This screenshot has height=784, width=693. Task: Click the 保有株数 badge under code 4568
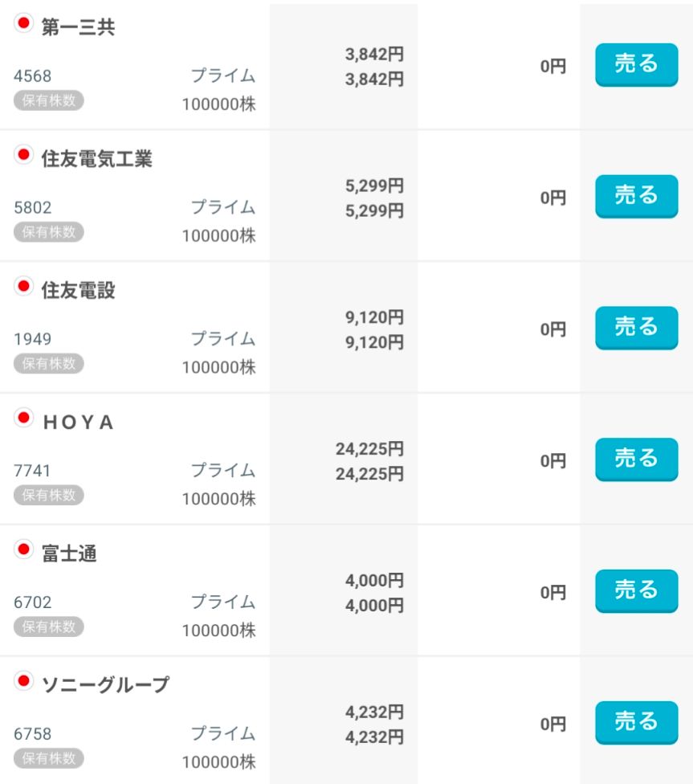(48, 100)
